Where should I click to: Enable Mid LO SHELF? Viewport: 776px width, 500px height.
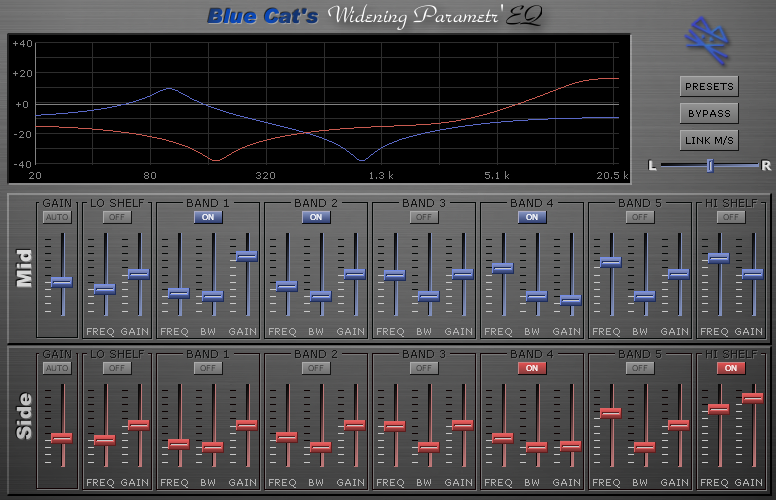click(x=117, y=217)
